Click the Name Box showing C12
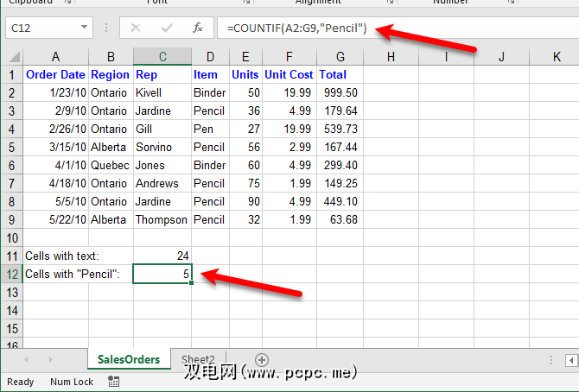 (43, 28)
